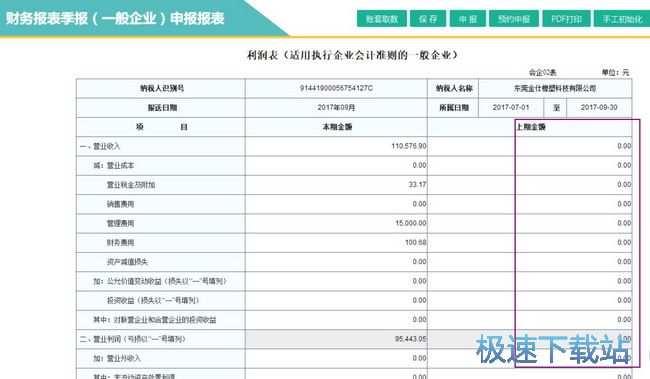Select 公允价值变动收益 current period amount field

coord(336,281)
